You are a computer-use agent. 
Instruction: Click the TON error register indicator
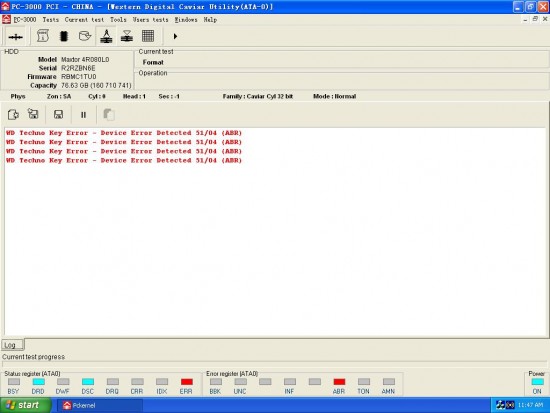[364, 381]
